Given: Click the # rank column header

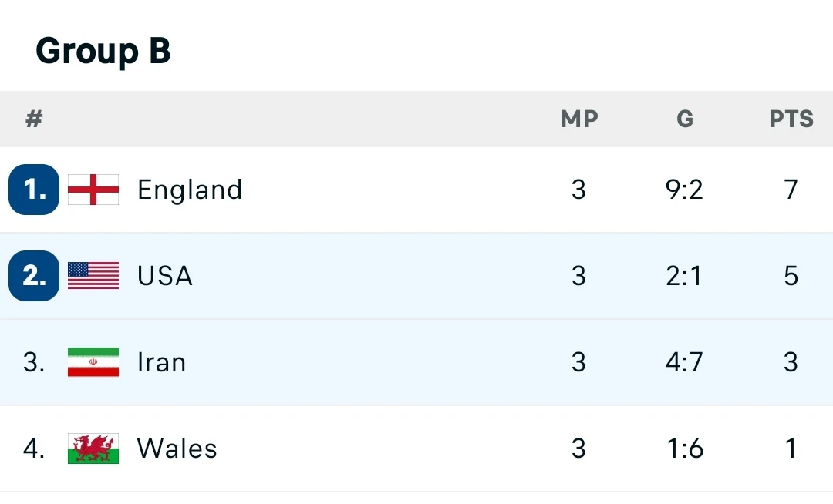Looking at the screenshot, I should click(34, 119).
